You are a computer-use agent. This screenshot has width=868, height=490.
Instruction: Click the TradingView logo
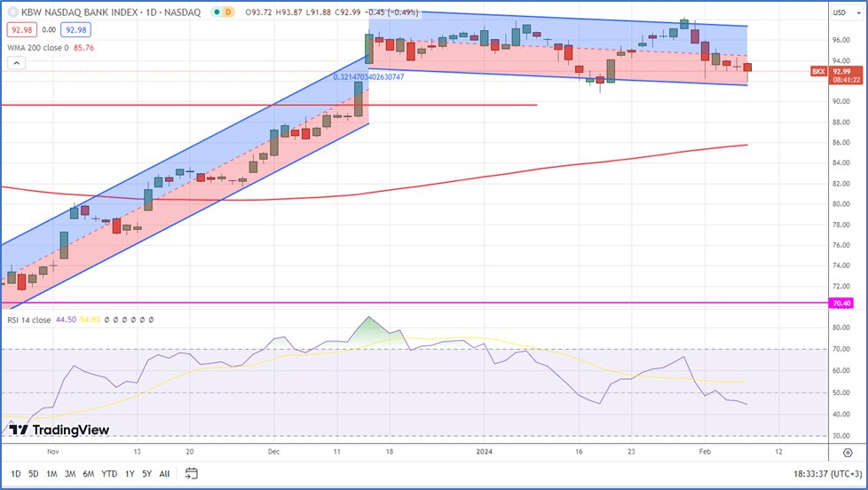coord(59,430)
